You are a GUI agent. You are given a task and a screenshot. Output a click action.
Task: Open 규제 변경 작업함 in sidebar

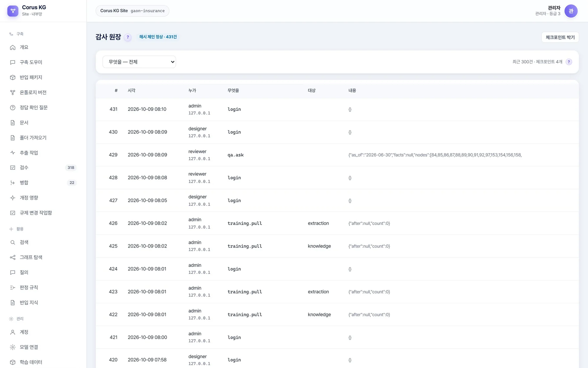tap(43, 213)
